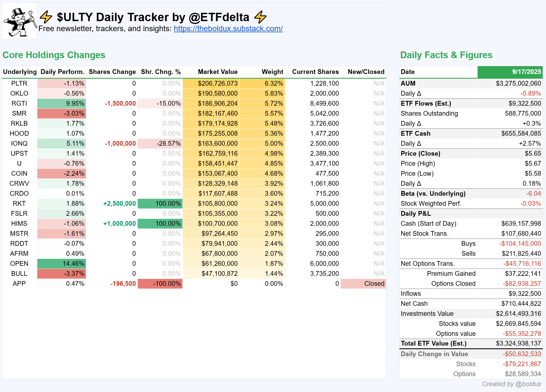Click the lightning bolt icon after @ETFdelta
Viewport: 546px width, 392px height.
pos(260,17)
